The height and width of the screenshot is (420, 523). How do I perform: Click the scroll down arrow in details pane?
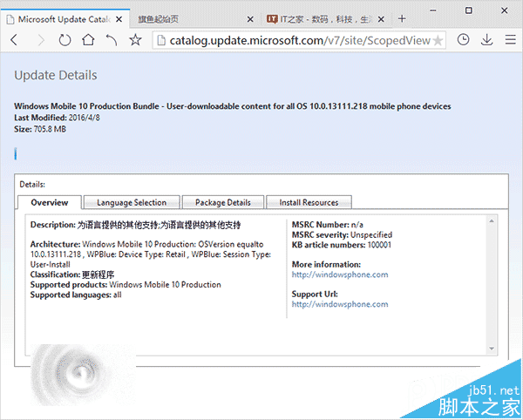[x=492, y=349]
